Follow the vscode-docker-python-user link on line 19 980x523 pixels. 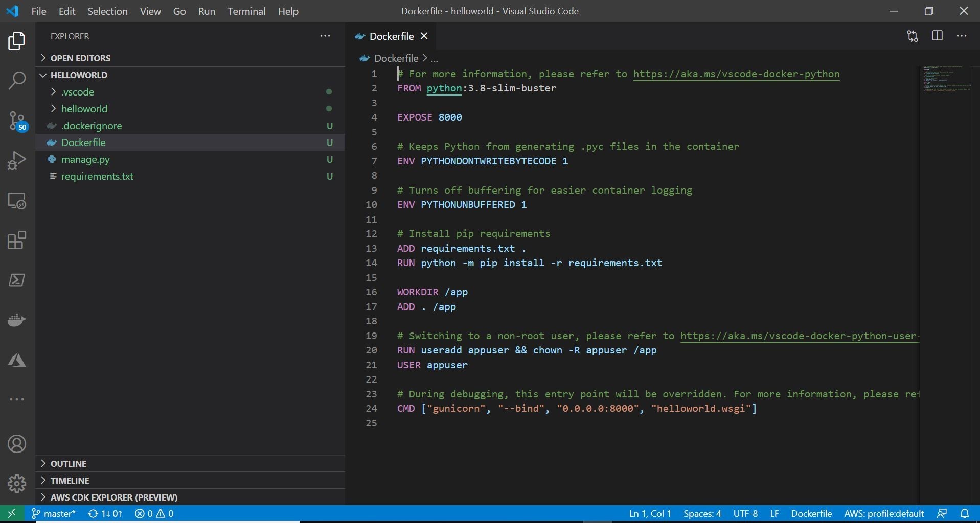coord(800,336)
